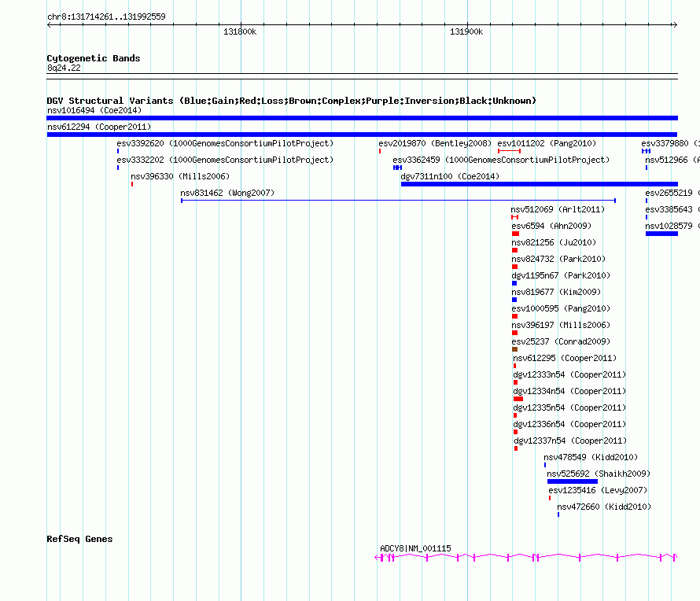Screen dimensions: 700x601
Task: Open dgv12334n54 (Cooper2011) label
Action: click(x=569, y=391)
